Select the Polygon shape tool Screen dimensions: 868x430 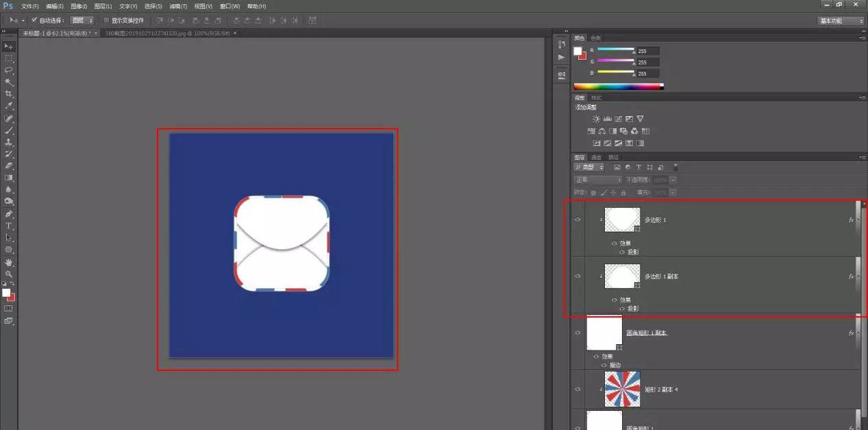click(9, 250)
